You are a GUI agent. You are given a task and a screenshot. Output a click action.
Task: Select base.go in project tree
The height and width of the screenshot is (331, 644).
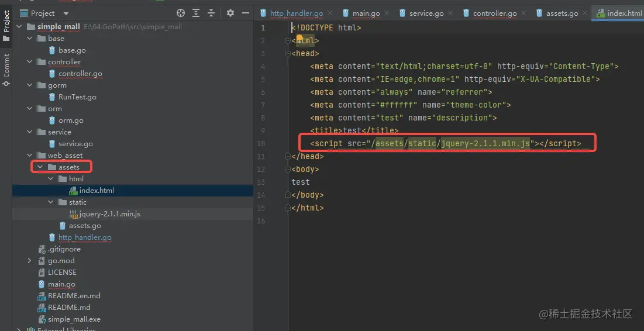click(x=73, y=50)
